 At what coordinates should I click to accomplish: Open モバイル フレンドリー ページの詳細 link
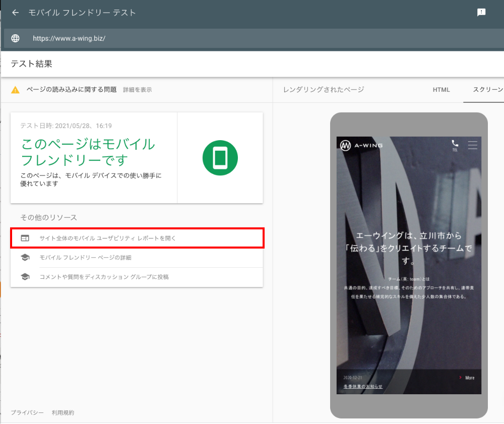tap(85, 258)
